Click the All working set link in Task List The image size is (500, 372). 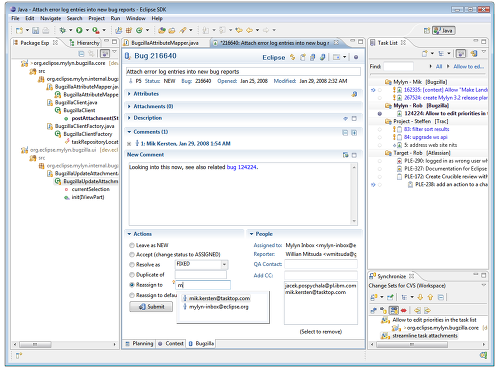click(x=439, y=67)
